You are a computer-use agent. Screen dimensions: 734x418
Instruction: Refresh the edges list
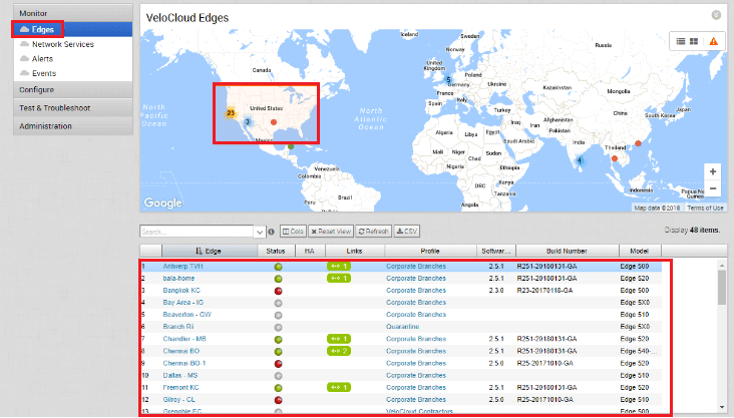pos(373,231)
